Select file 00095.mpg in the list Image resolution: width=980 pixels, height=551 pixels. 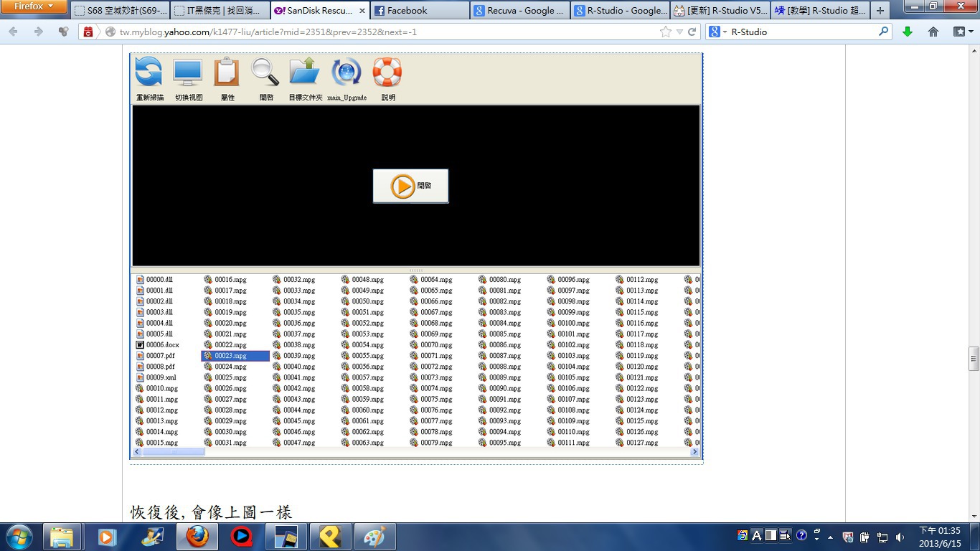pyautogui.click(x=500, y=443)
